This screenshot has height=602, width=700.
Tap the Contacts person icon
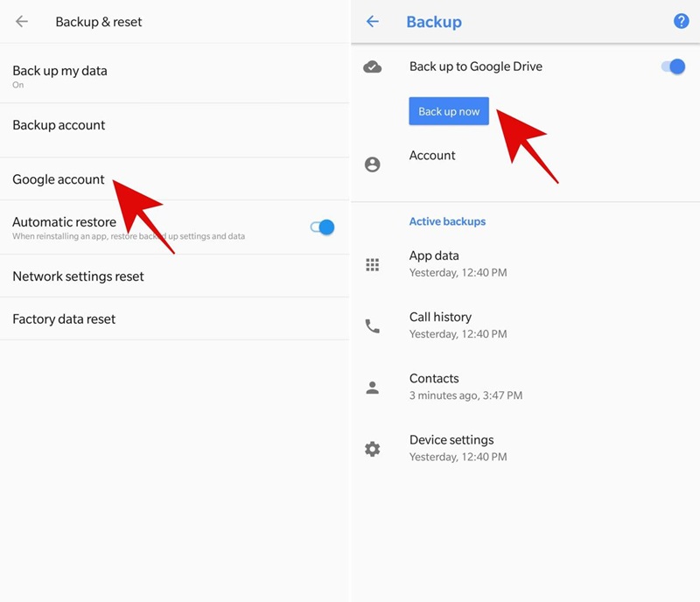click(373, 387)
